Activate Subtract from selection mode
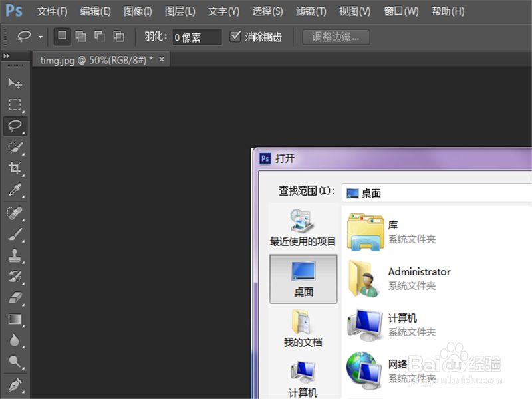Viewport: 532px width, 399px height. coord(101,37)
